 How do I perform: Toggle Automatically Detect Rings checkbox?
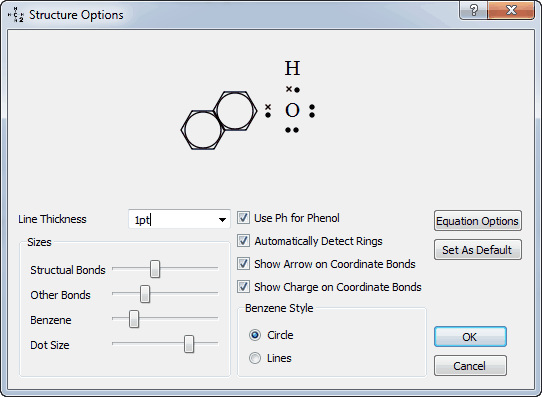tap(243, 241)
